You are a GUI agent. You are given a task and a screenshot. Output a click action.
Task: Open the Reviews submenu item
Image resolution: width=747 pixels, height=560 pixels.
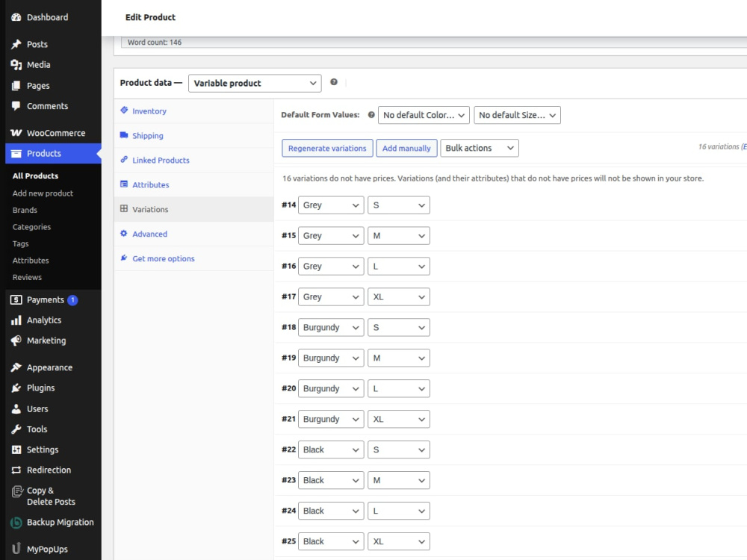click(27, 277)
